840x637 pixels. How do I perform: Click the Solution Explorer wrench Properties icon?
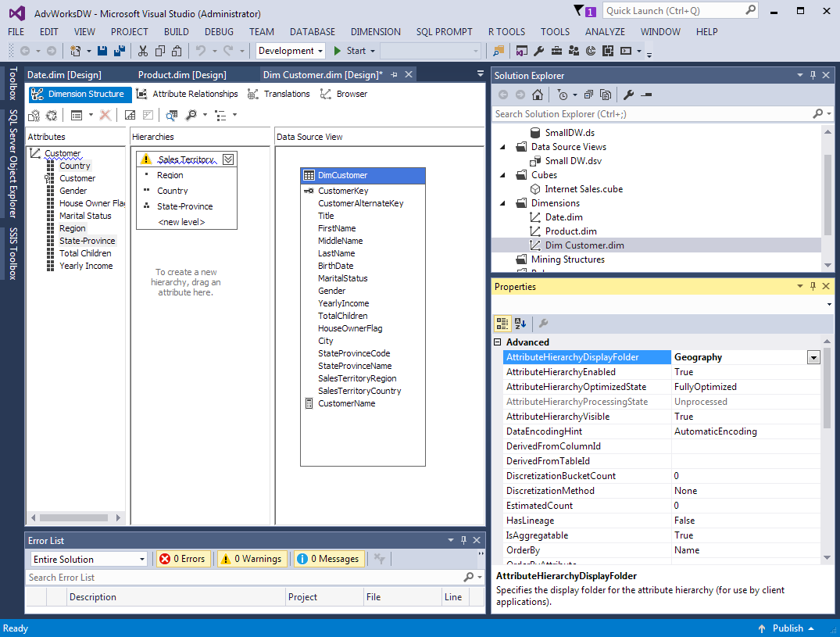[628, 95]
